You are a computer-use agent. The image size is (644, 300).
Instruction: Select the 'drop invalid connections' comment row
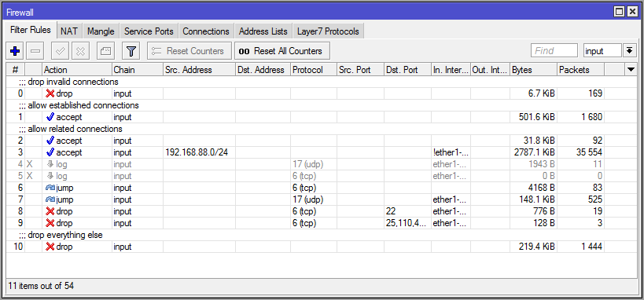tap(322, 82)
